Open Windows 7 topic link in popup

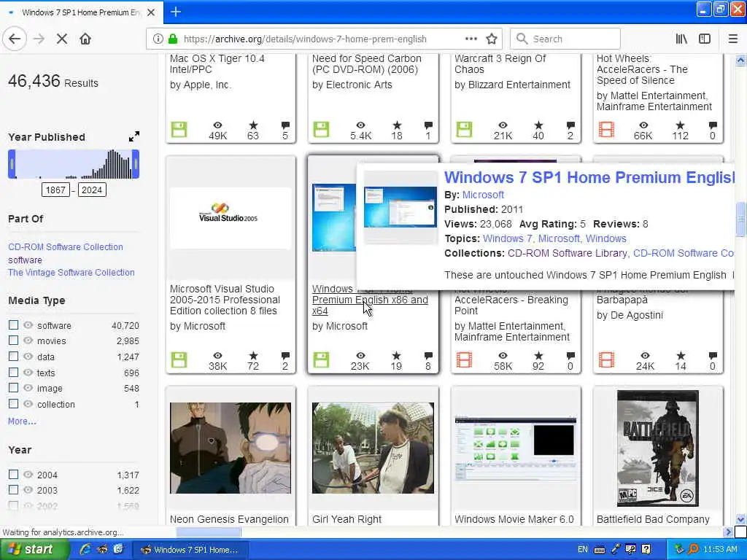pyautogui.click(x=508, y=238)
